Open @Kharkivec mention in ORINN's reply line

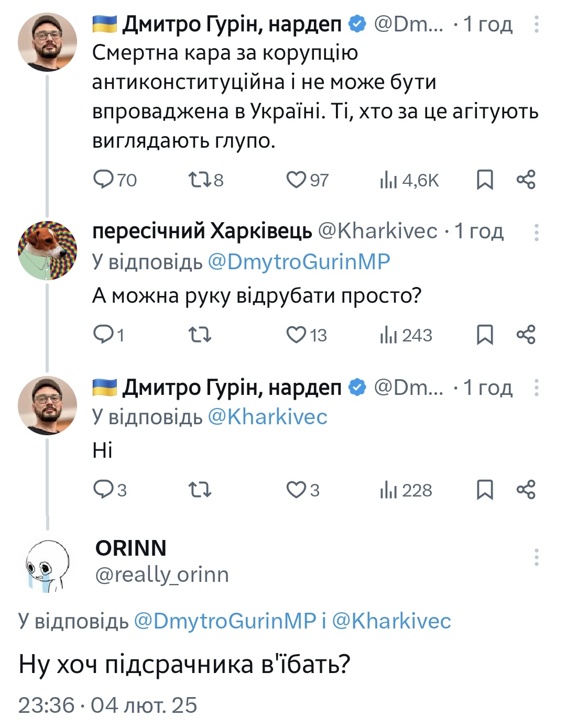[x=391, y=621]
